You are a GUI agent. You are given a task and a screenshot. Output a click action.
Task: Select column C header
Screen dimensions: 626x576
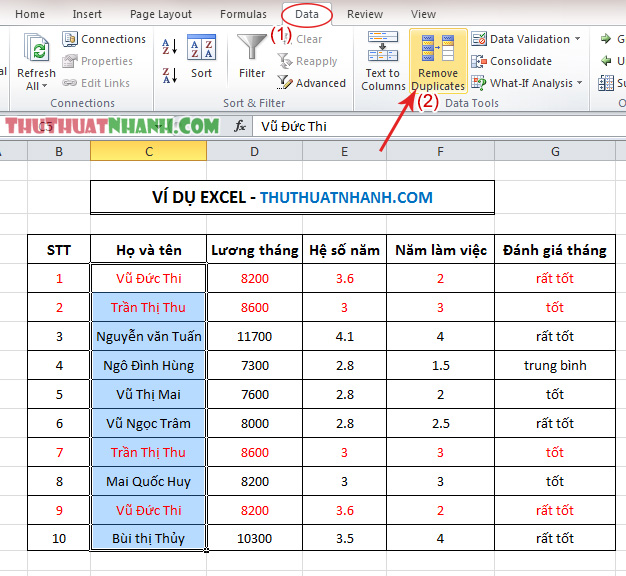tap(149, 151)
